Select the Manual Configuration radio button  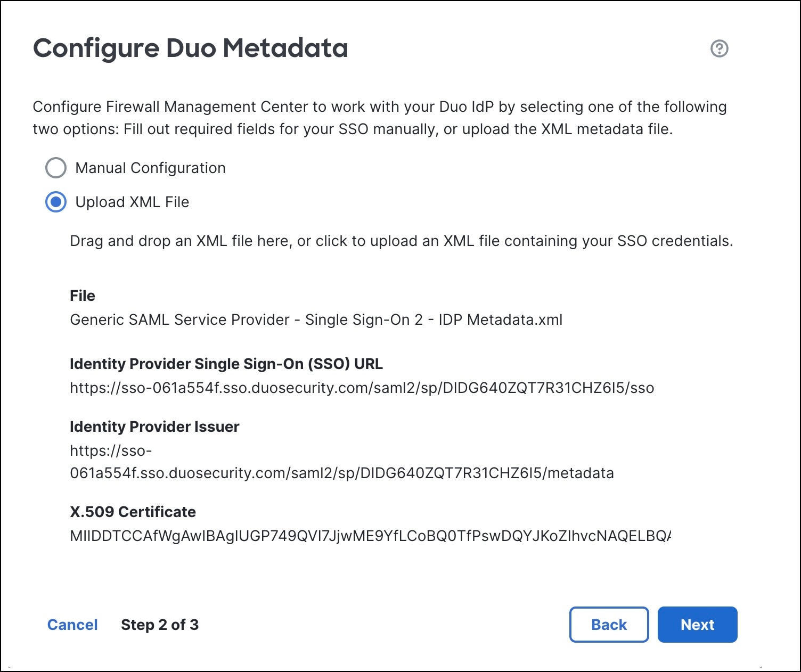(55, 168)
